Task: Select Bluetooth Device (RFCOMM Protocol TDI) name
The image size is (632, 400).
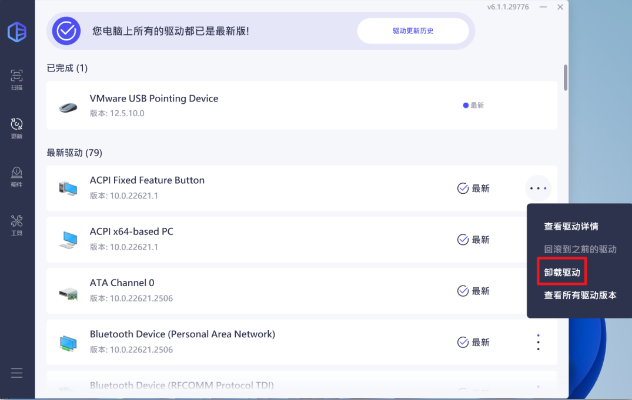Action: point(181,385)
